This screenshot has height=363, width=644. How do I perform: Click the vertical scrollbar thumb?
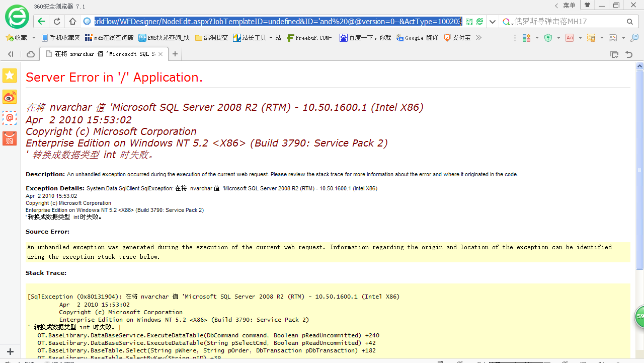click(639, 170)
